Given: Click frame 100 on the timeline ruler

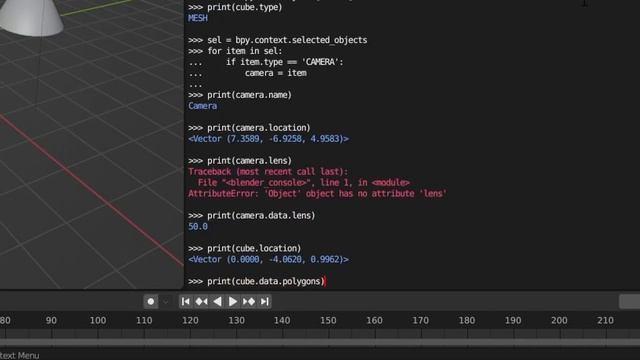Looking at the screenshot, I should pos(98,320).
